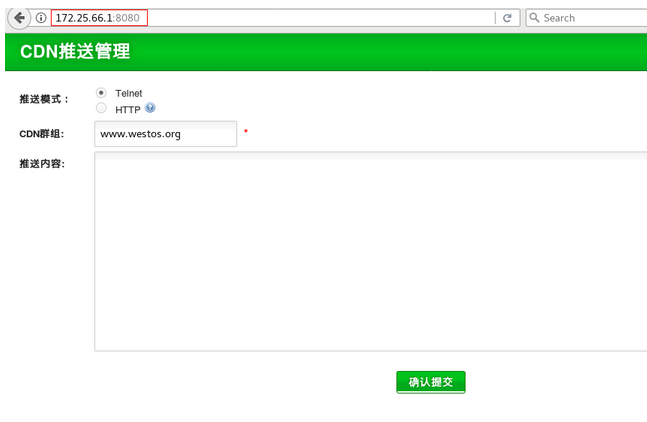
Task: Select the HTTP push mode
Action: pos(101,108)
